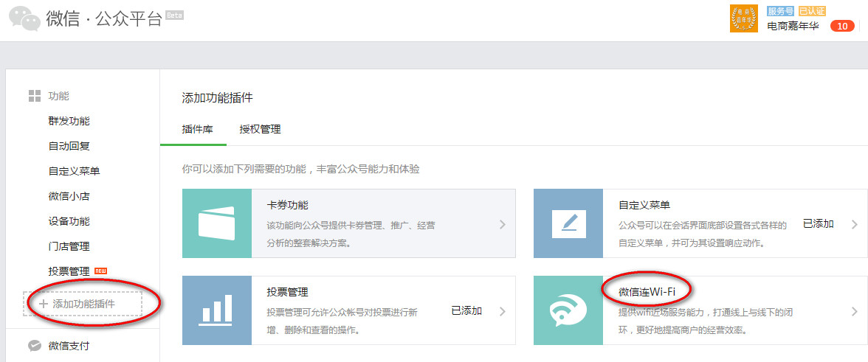Click the 已认证 verified tag
Viewport: 868px width, 362px height.
click(x=812, y=11)
